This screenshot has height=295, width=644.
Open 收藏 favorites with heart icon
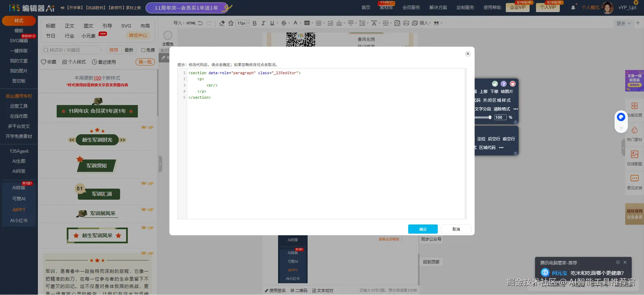pos(49,62)
